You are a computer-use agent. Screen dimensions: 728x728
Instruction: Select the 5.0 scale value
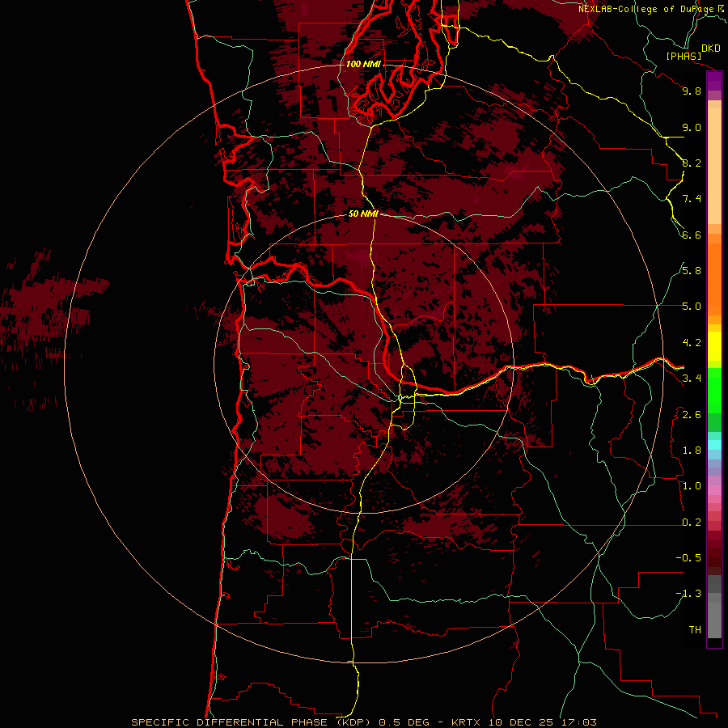point(692,307)
